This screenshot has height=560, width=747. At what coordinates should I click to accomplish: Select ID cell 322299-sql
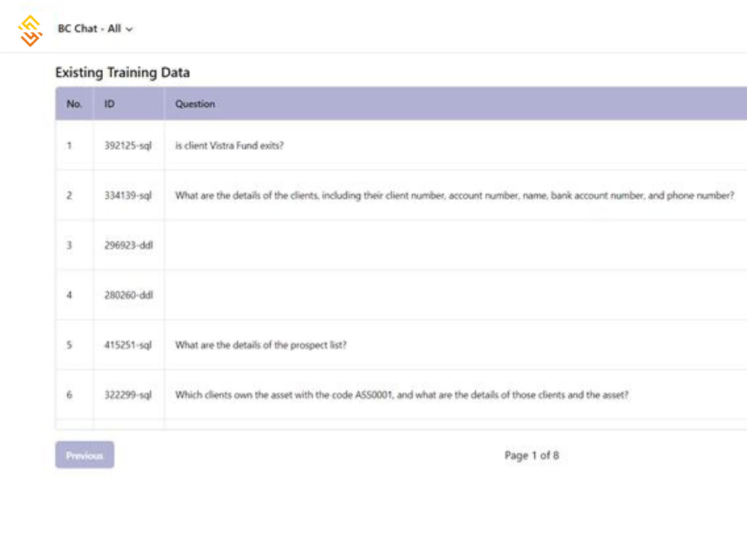point(128,395)
